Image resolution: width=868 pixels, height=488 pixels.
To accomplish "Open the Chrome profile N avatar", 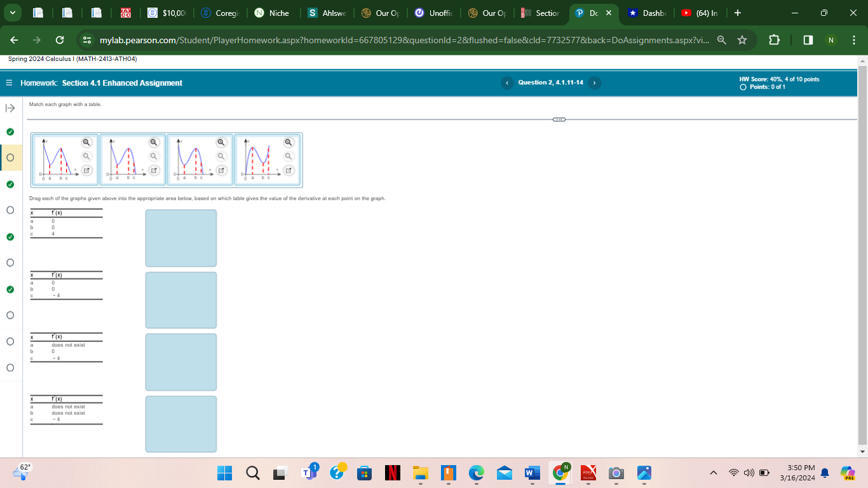I will [x=830, y=40].
